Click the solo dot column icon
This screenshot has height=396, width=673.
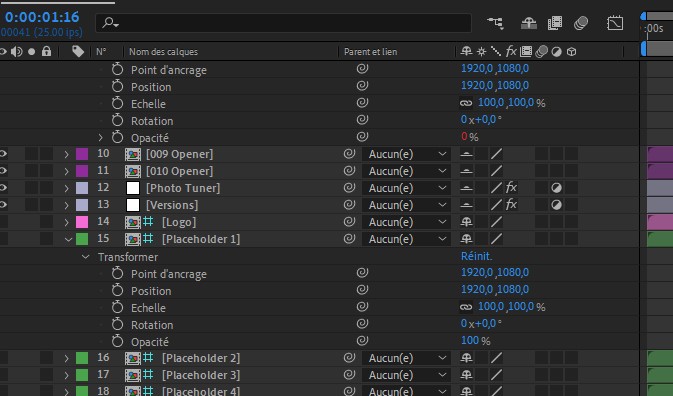[31, 52]
